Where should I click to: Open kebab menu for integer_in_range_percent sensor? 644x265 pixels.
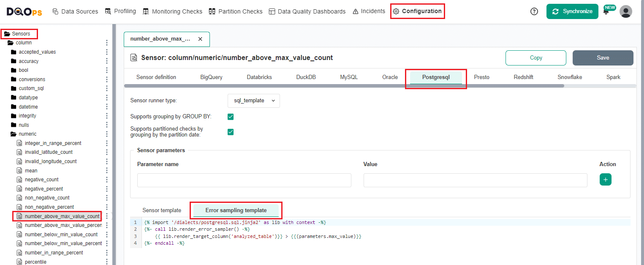pos(107,143)
